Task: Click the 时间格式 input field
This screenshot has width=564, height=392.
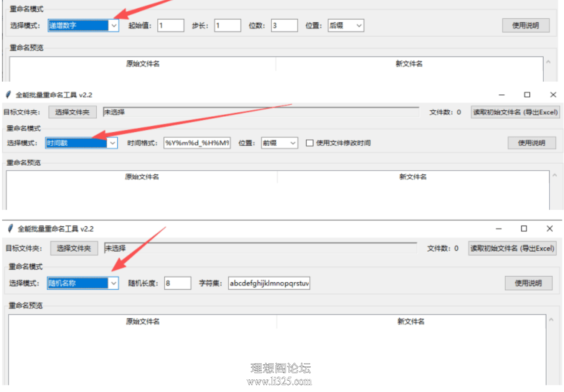Action: point(197,143)
